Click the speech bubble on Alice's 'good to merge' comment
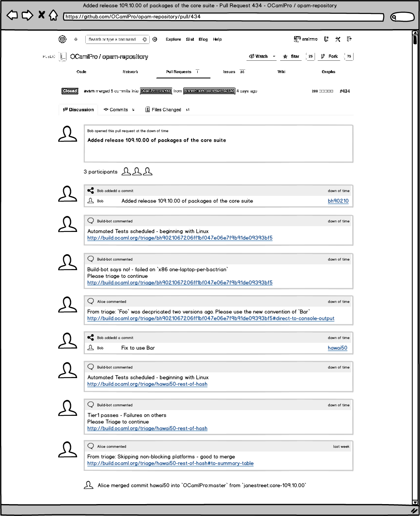This screenshot has height=516, width=420. pos(91,446)
